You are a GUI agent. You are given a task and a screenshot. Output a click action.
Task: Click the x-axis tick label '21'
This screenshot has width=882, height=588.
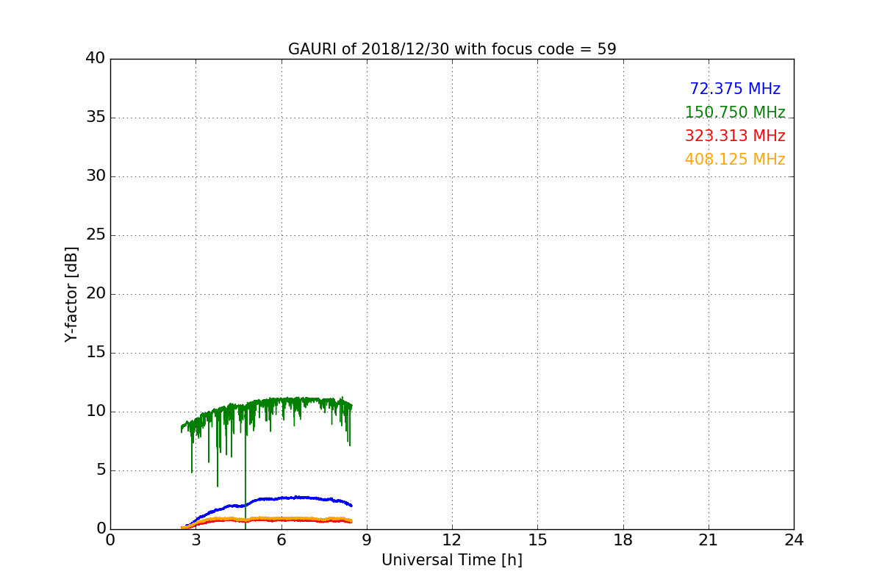[x=709, y=540]
